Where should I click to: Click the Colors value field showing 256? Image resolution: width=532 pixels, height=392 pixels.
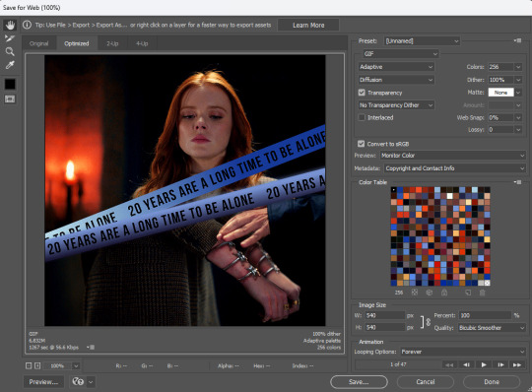pos(500,67)
